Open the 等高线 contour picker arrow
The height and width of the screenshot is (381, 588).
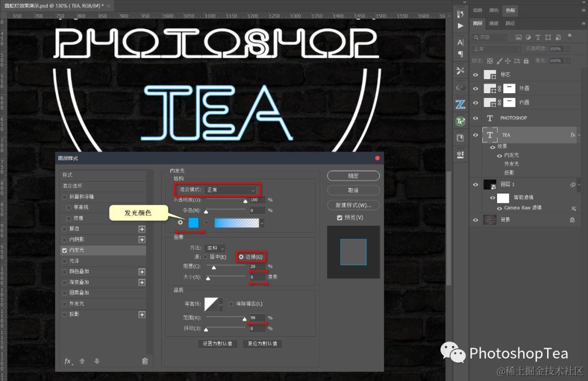[x=221, y=305]
